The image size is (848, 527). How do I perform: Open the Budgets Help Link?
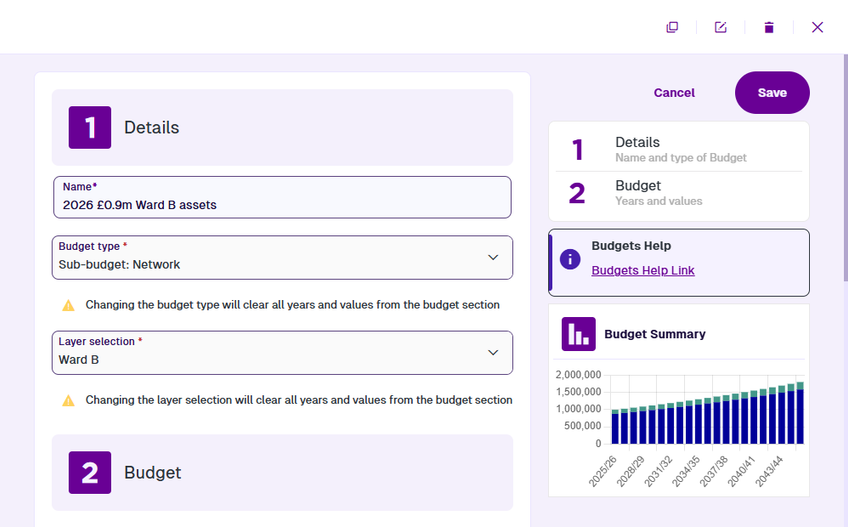pos(642,271)
